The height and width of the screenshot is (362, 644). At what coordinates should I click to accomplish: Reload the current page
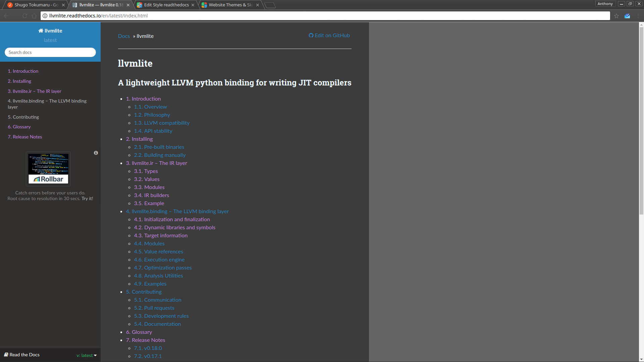coord(24,15)
